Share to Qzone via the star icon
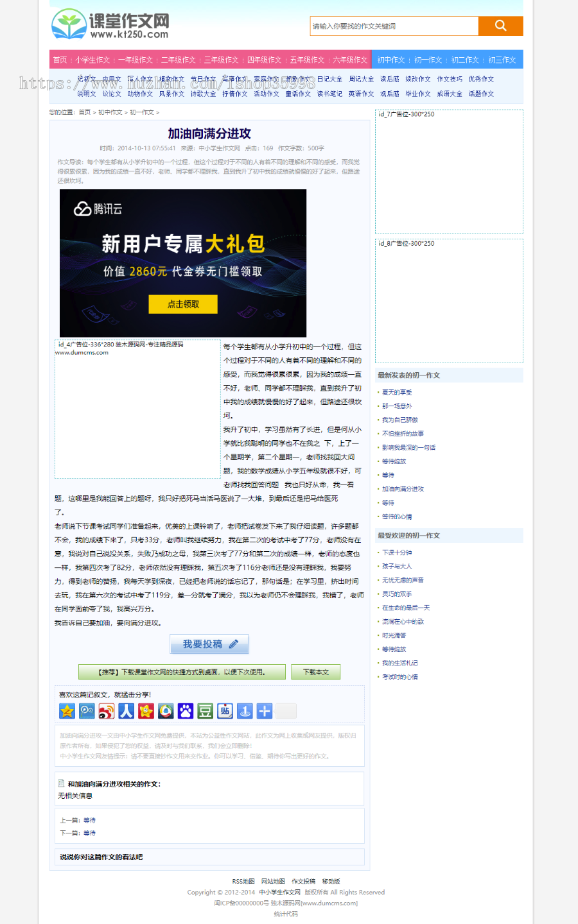Screen dimensions: 578x924 pyautogui.click(x=66, y=711)
